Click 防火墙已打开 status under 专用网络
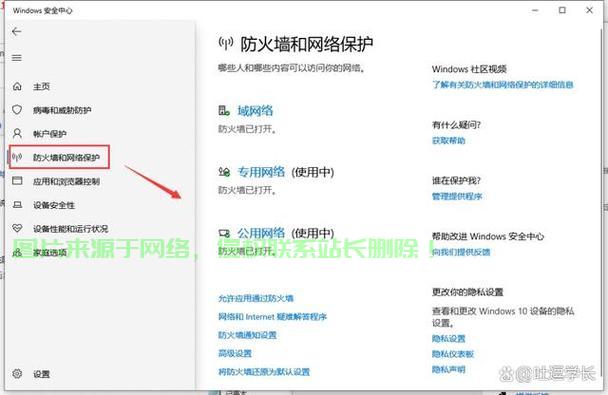Screen dimensions: 608x395 (247, 190)
